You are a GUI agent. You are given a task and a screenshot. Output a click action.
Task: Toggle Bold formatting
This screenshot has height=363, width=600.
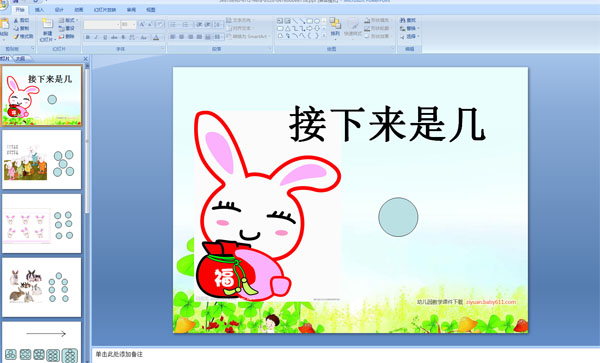88,37
